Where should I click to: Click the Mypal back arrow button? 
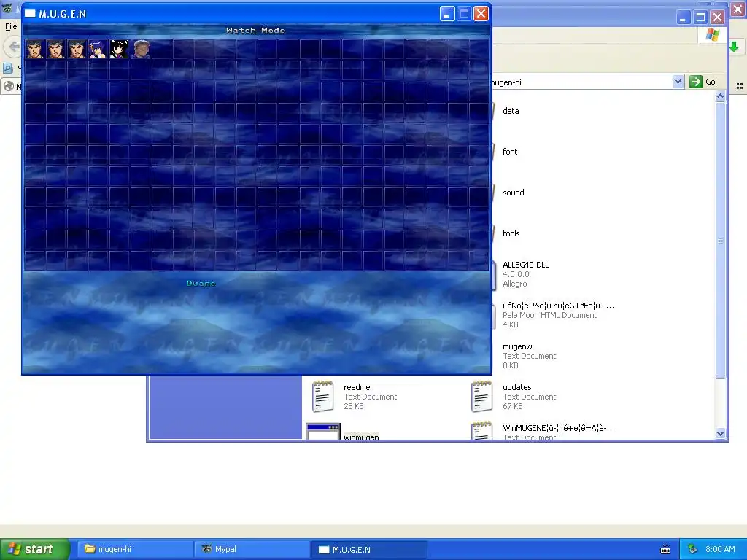13,47
